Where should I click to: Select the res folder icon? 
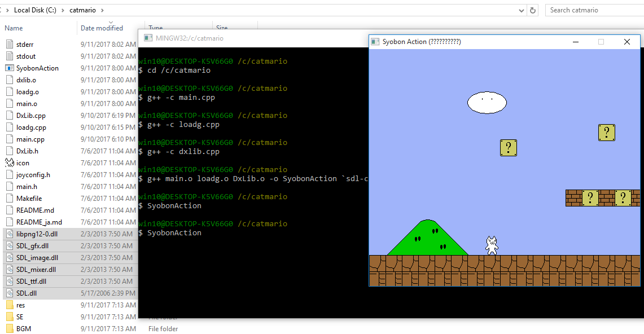click(10, 305)
